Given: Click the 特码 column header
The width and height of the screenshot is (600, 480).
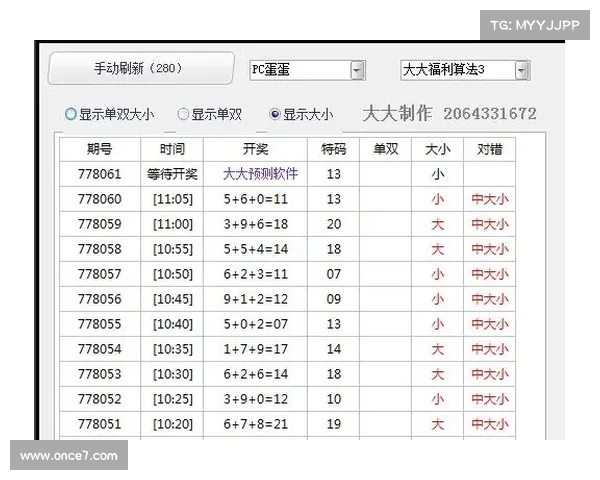Looking at the screenshot, I should click(334, 149).
